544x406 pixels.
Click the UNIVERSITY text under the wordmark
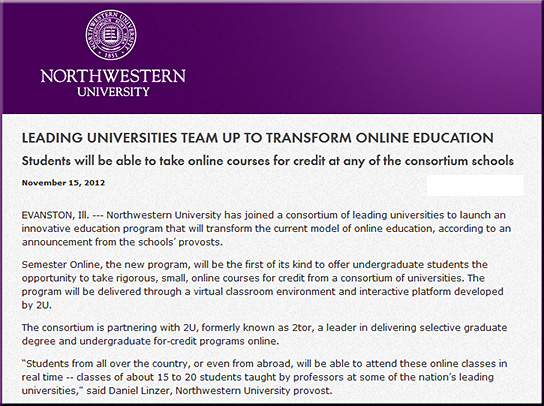[113, 92]
